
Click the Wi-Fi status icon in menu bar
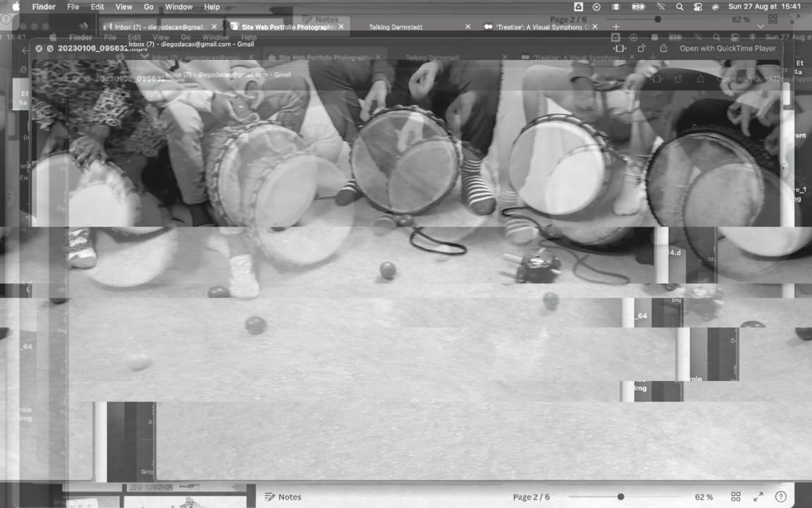coord(660,6)
